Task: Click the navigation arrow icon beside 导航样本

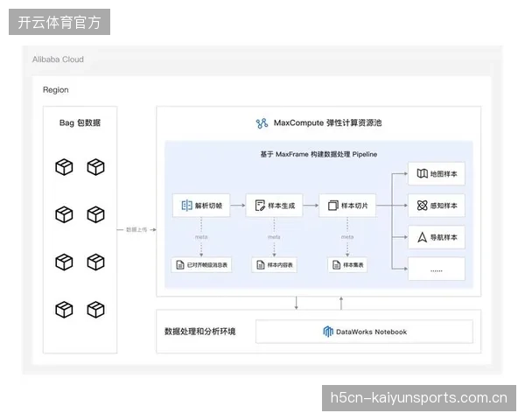Action: click(x=423, y=237)
